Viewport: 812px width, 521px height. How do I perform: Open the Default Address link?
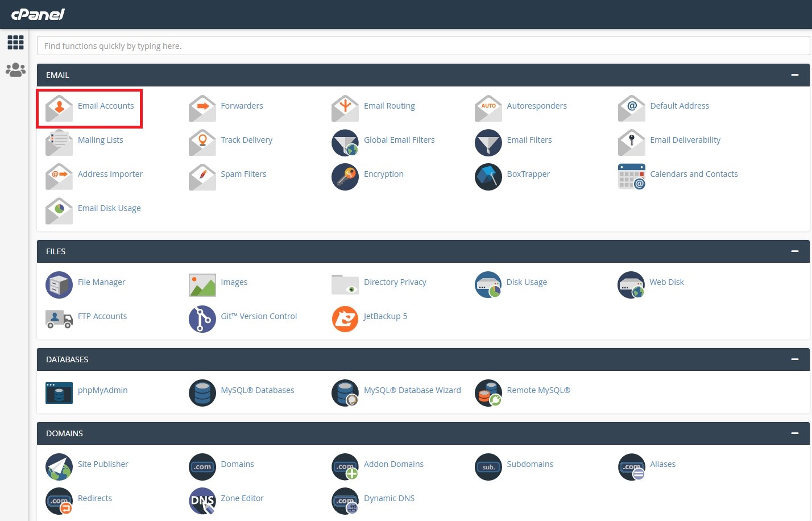[680, 106]
